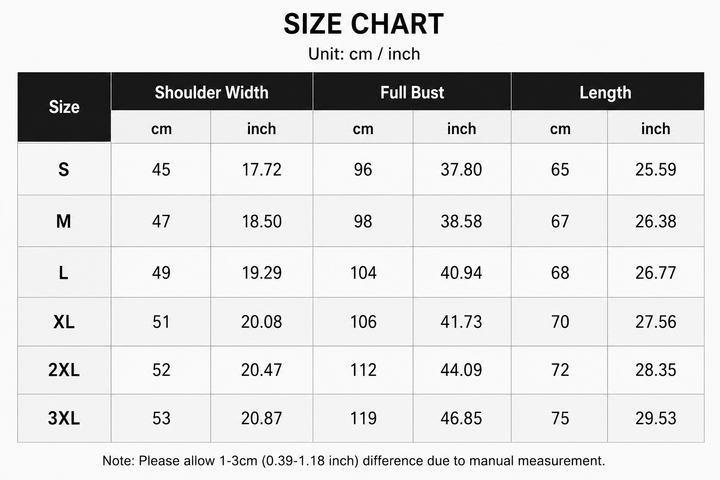
Task: Click the 17.72 shoulder inch value
Action: coord(262,169)
